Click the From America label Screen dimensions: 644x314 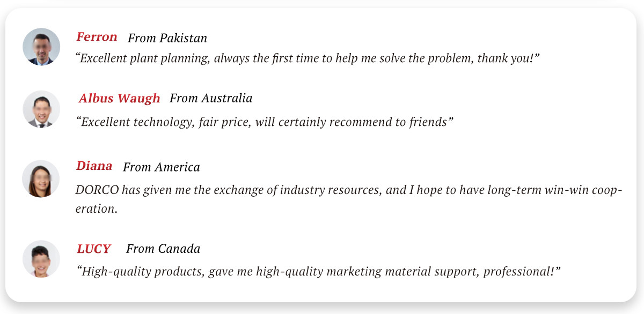click(162, 167)
